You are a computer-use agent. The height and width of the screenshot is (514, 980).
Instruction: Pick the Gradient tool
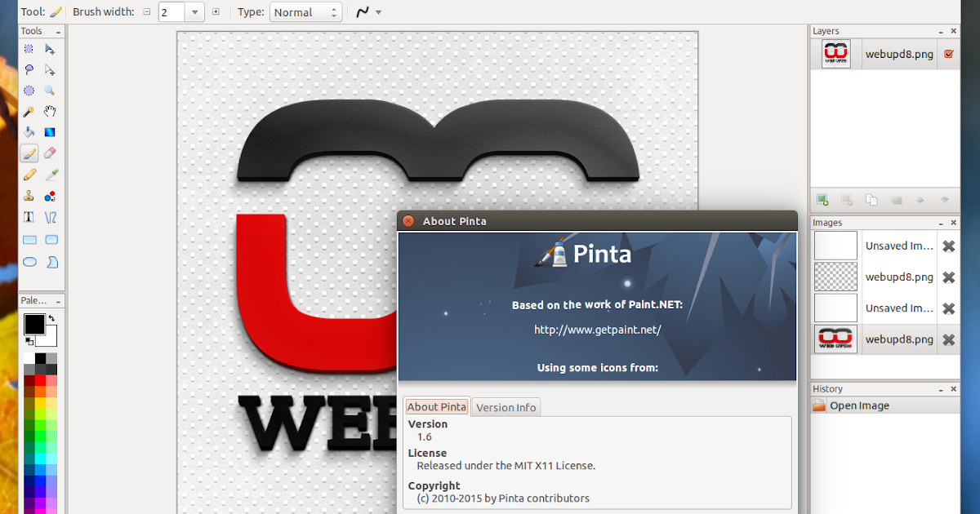51,132
